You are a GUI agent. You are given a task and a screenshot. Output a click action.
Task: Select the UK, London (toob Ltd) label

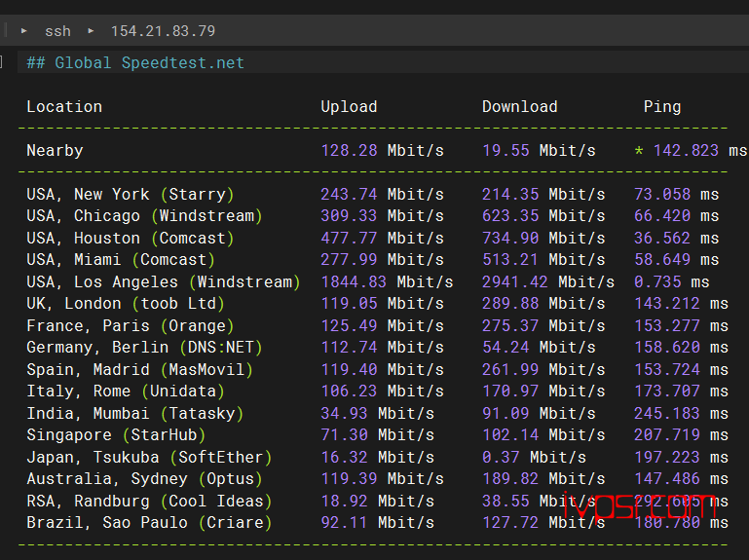[x=126, y=304]
